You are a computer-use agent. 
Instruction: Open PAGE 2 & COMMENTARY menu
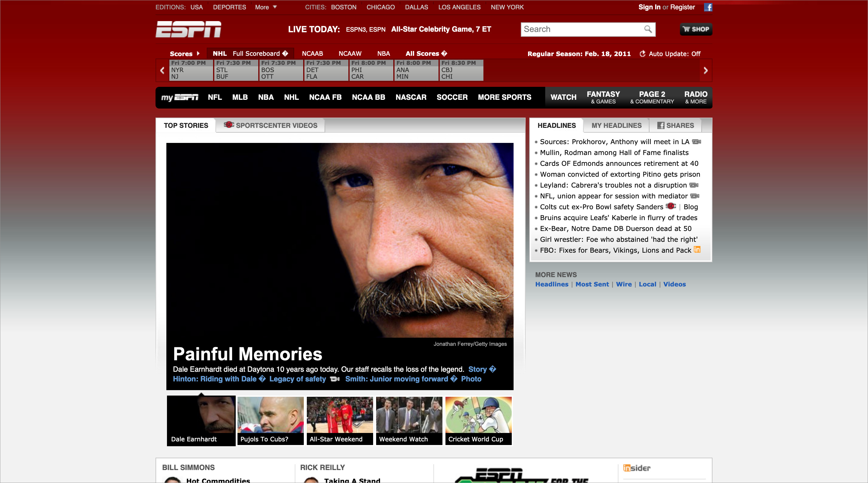652,97
